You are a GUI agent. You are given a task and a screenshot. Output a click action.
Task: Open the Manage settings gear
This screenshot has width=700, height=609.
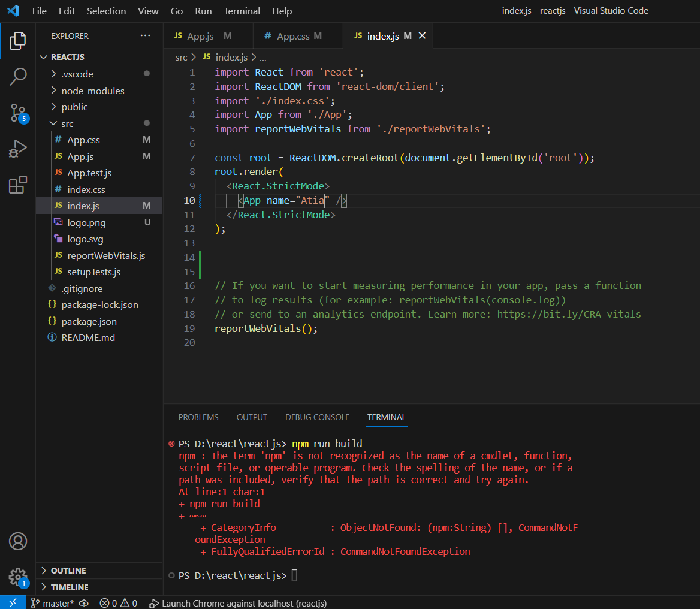coord(17,577)
